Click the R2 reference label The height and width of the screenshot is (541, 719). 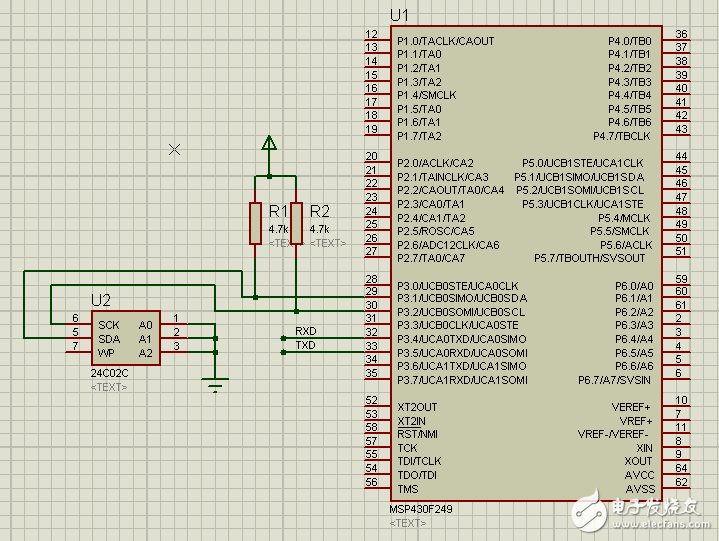[320, 211]
